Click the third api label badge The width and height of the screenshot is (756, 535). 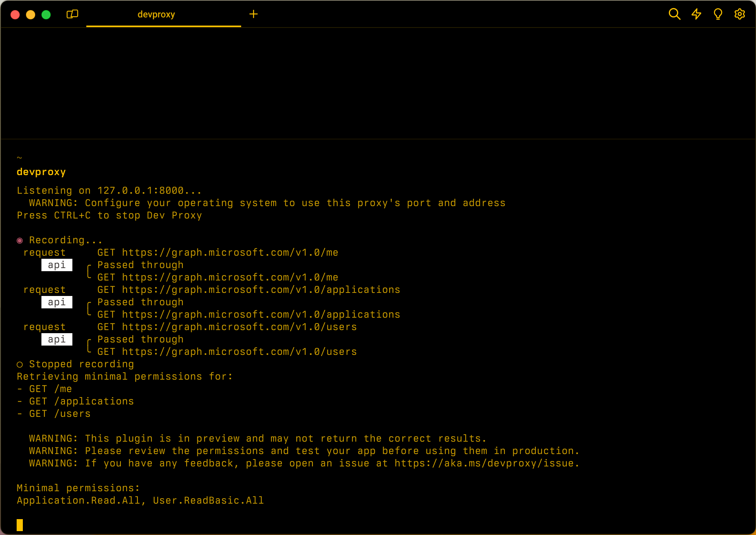[x=57, y=339]
